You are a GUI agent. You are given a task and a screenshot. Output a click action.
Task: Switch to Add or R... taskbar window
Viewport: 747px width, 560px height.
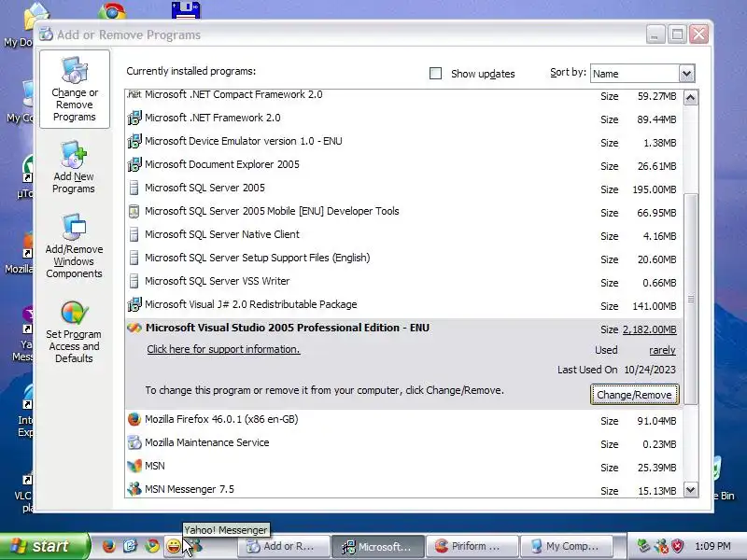pyautogui.click(x=284, y=546)
